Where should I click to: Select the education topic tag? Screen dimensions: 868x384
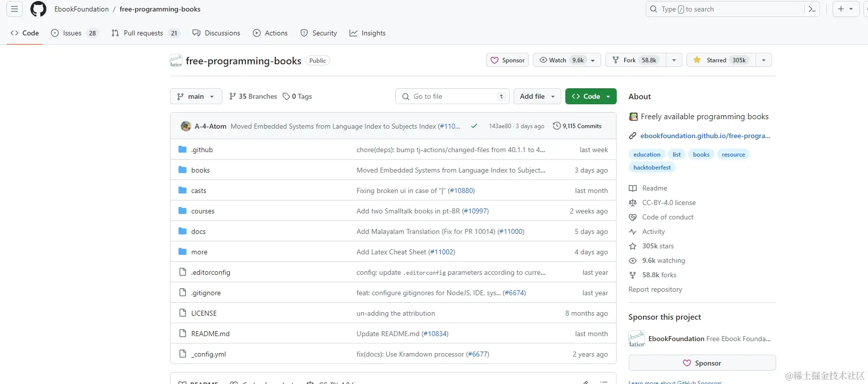(647, 155)
